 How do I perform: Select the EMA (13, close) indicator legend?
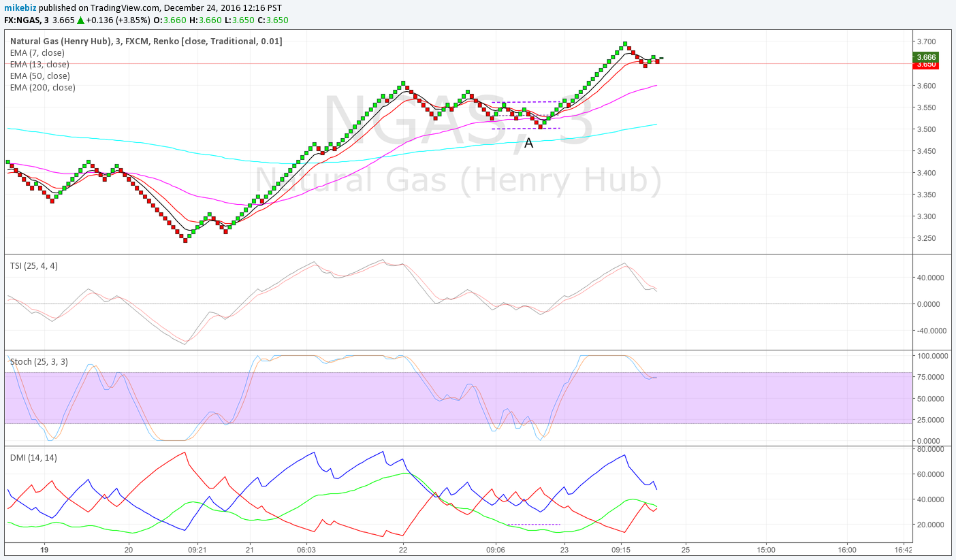[x=39, y=64]
